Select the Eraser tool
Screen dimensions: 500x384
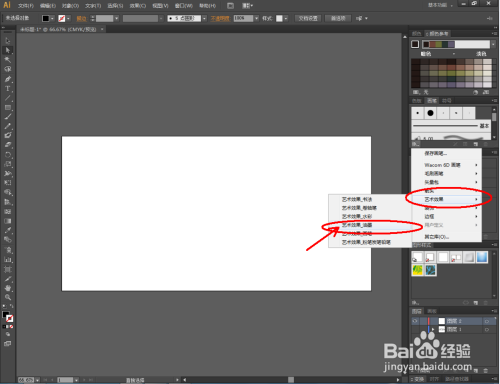(x=8, y=145)
